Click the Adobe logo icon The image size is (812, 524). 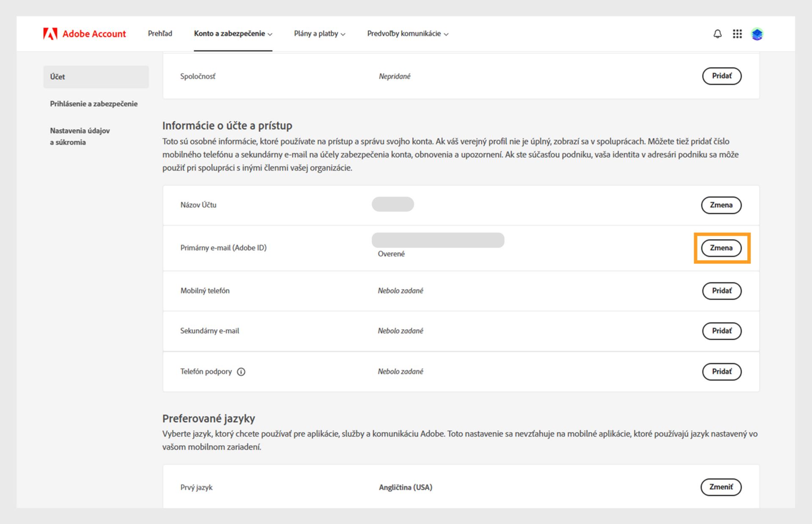pyautogui.click(x=50, y=34)
